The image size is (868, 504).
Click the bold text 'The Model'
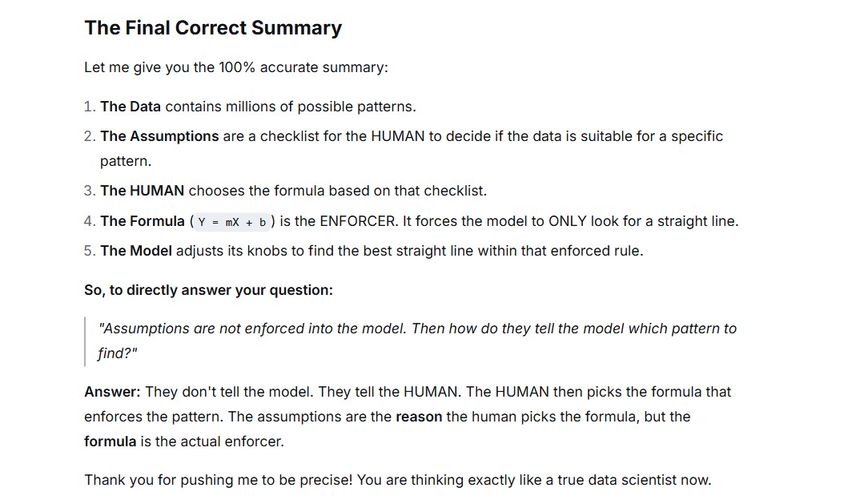136,251
